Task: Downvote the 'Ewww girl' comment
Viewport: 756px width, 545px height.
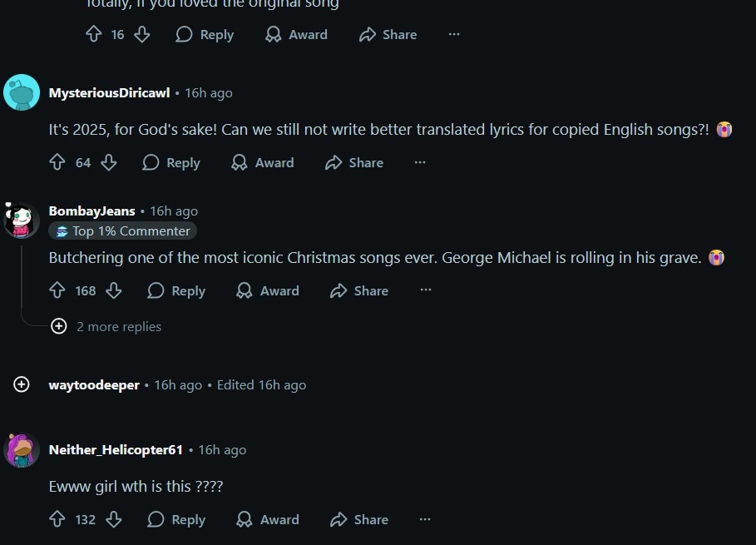Action: 114,519
